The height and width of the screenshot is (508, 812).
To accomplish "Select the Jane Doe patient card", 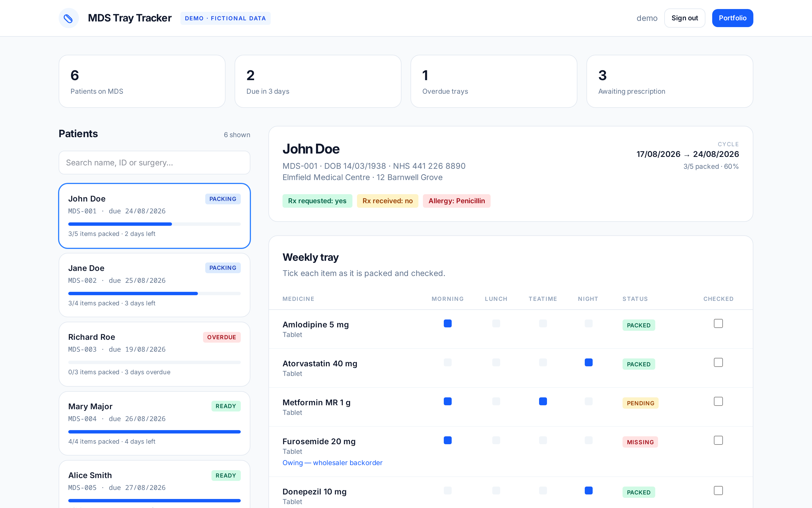I will [154, 285].
